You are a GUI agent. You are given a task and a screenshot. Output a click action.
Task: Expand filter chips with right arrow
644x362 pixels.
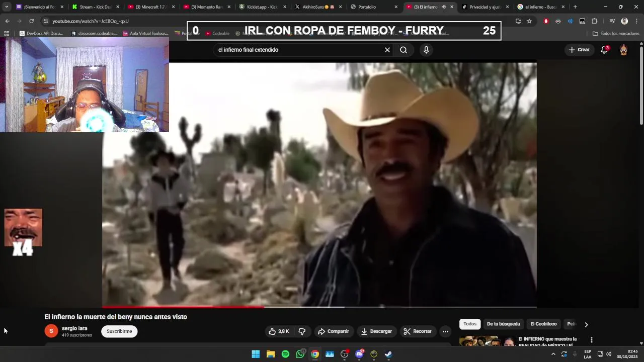point(586,324)
